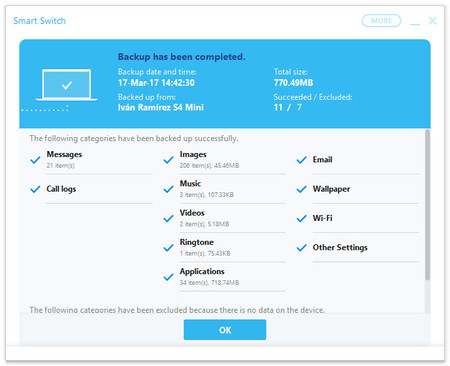Click the Applications check mark
The width and height of the screenshot is (450, 366).
click(168, 277)
